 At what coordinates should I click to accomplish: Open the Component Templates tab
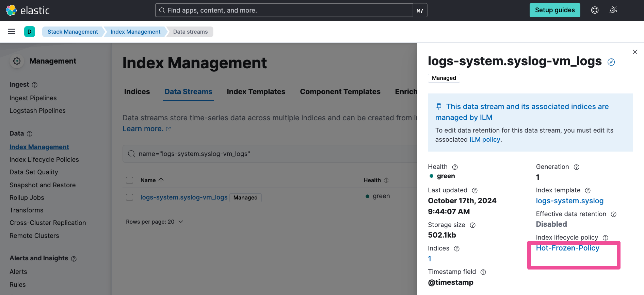point(340,92)
